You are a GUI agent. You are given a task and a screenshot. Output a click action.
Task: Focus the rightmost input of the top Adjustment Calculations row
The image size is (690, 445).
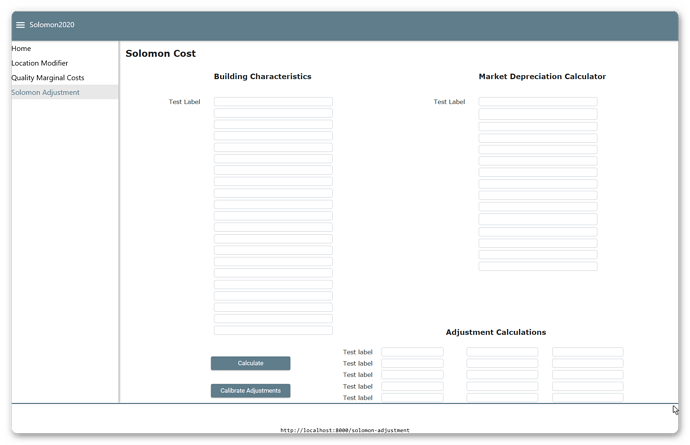[x=587, y=352]
